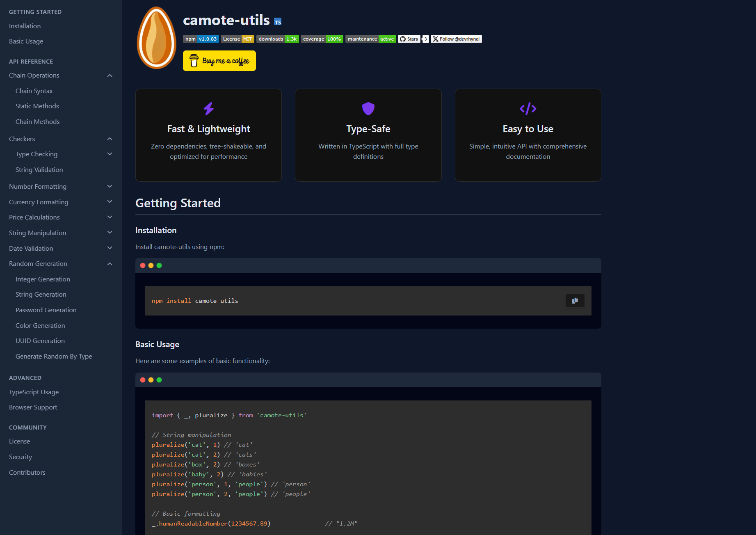Click the Installation section heading
The image size is (756, 535).
click(156, 230)
